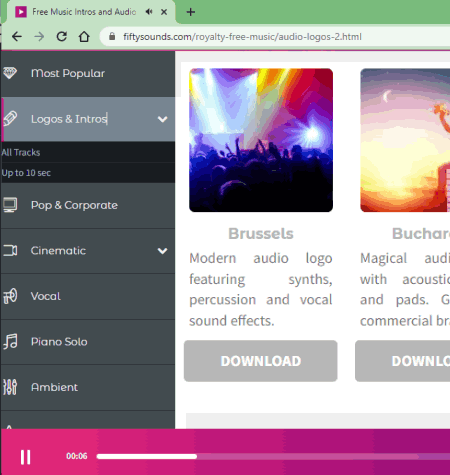Click the padlock site info icon
The image size is (450, 475).
click(112, 36)
